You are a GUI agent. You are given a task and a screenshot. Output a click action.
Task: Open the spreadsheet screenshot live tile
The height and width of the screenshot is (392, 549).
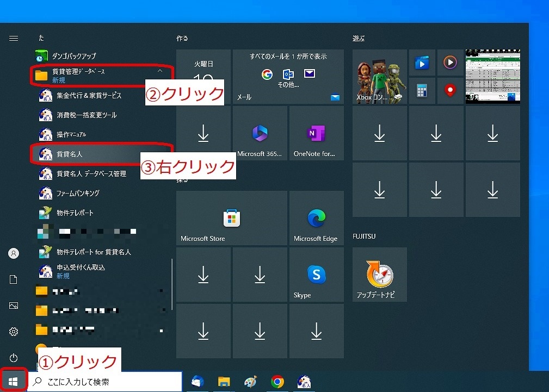click(x=492, y=76)
